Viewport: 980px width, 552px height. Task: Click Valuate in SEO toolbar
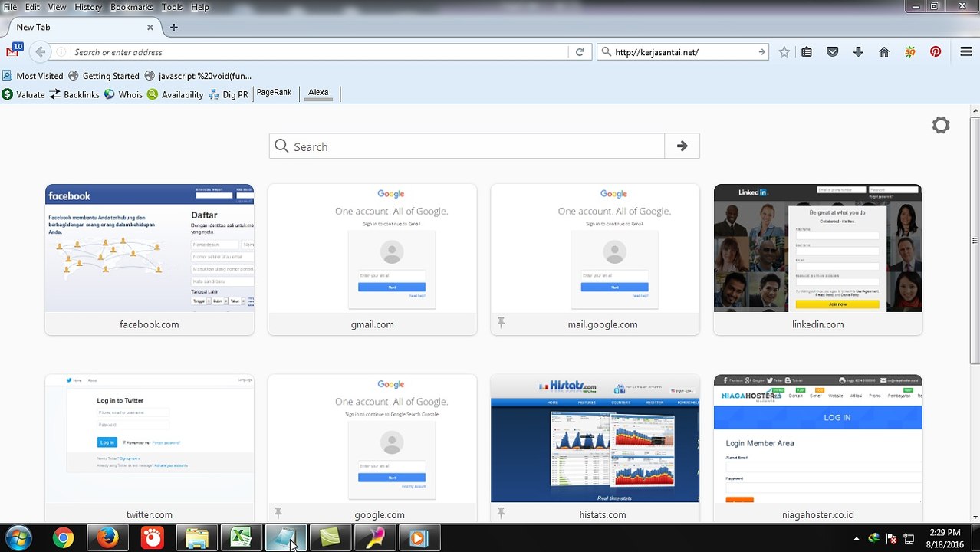coord(24,94)
